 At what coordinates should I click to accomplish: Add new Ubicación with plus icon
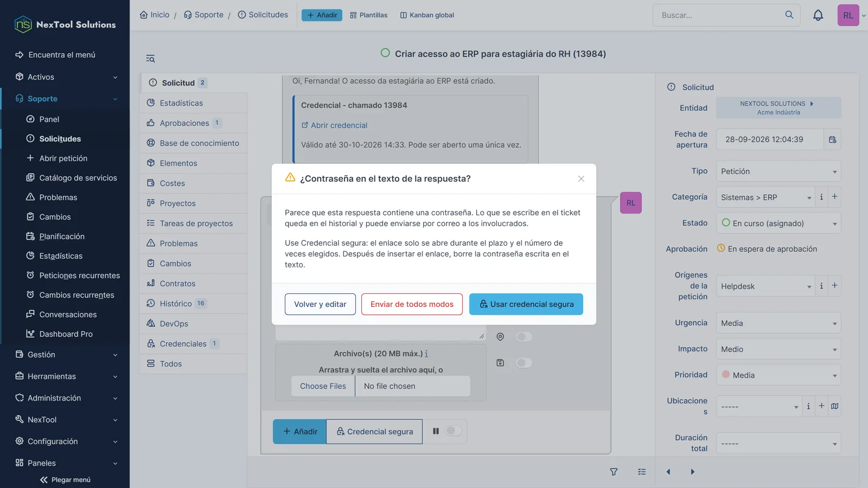[x=821, y=406]
